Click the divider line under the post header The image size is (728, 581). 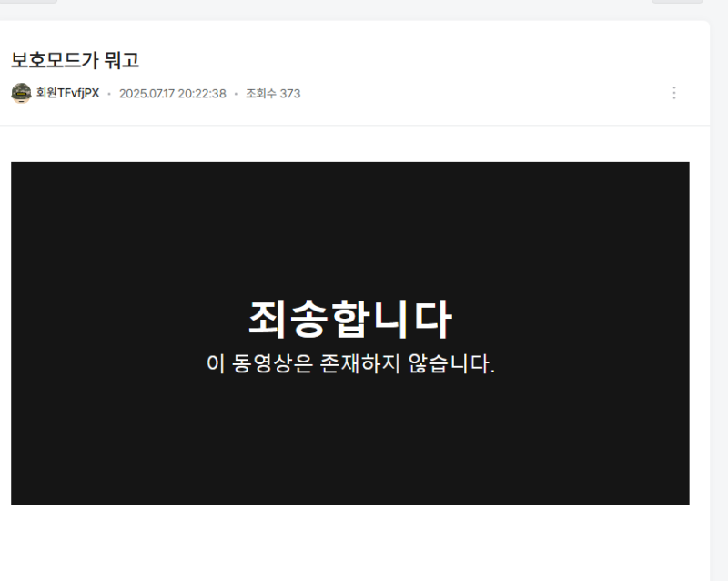(x=355, y=125)
